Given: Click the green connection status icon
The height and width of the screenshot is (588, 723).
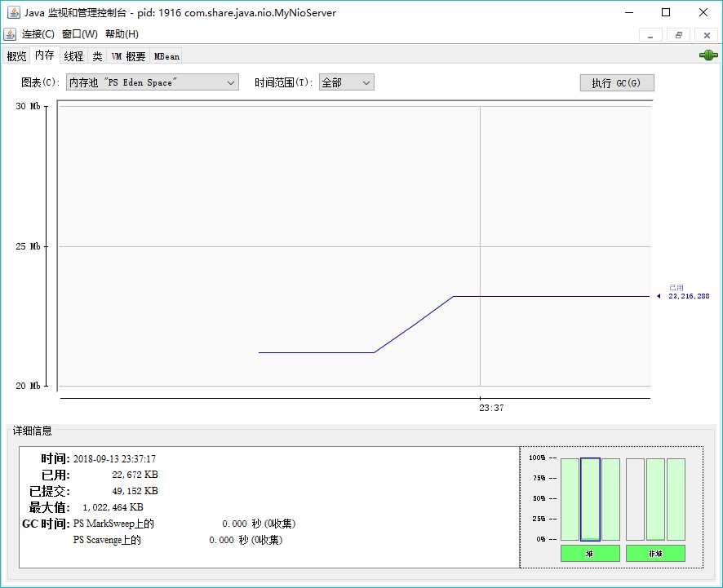Looking at the screenshot, I should coord(708,55).
